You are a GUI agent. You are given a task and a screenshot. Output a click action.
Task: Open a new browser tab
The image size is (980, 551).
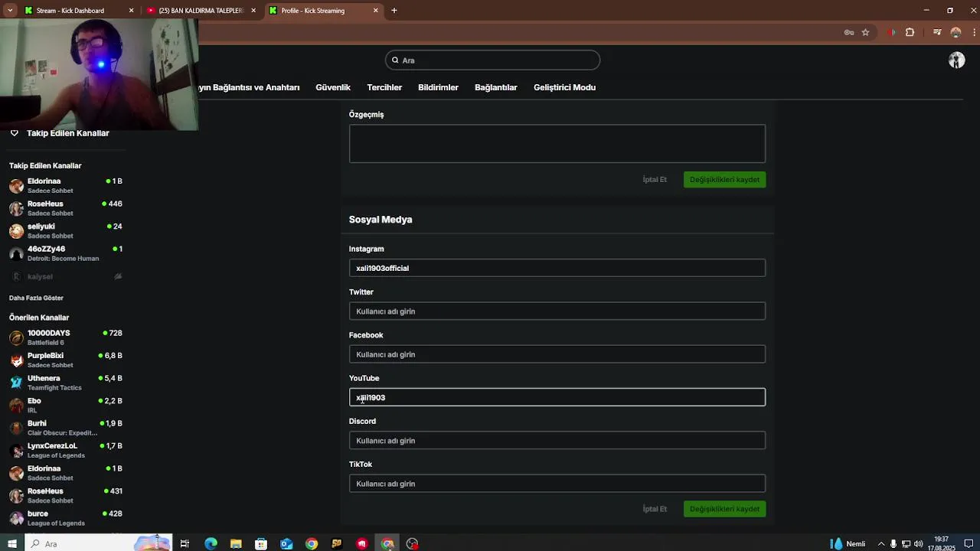pos(394,11)
